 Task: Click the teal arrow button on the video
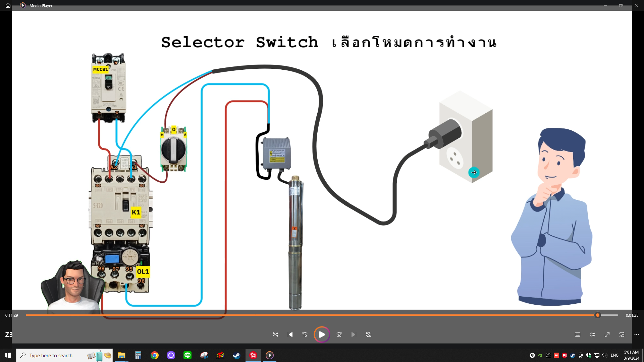click(474, 173)
